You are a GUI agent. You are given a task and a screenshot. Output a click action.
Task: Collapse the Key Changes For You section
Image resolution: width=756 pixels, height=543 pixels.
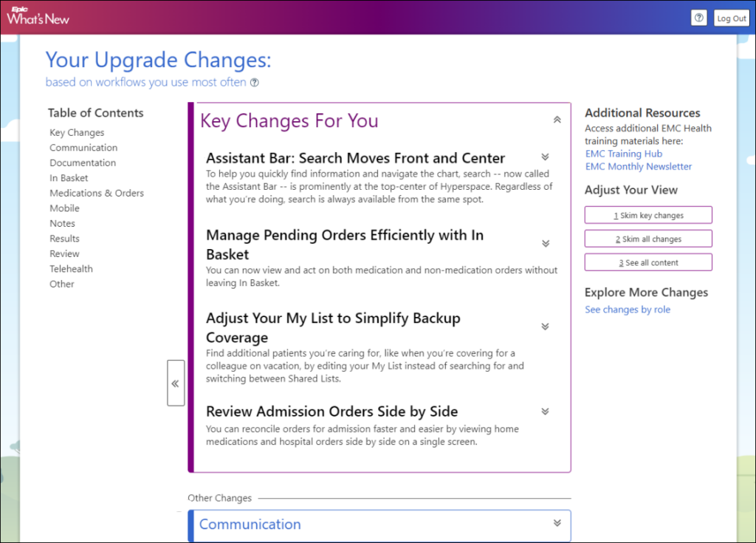tap(557, 119)
